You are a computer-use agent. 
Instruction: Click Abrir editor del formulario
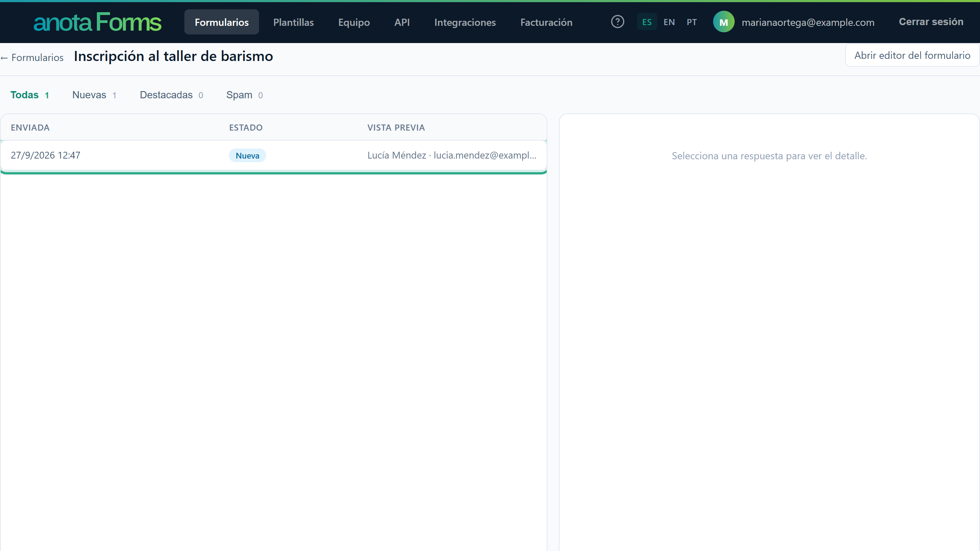[912, 55]
